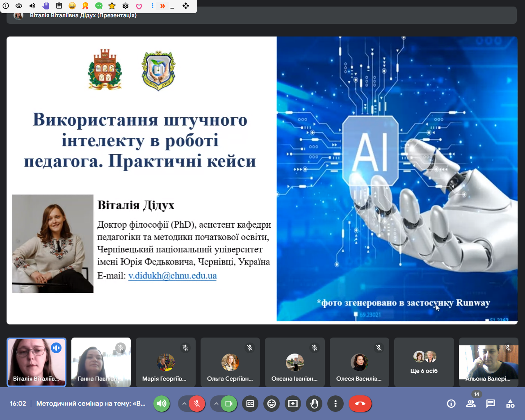The width and height of the screenshot is (525, 420).
Task: Open the green chat bubble extension icon
Action: click(x=99, y=6)
